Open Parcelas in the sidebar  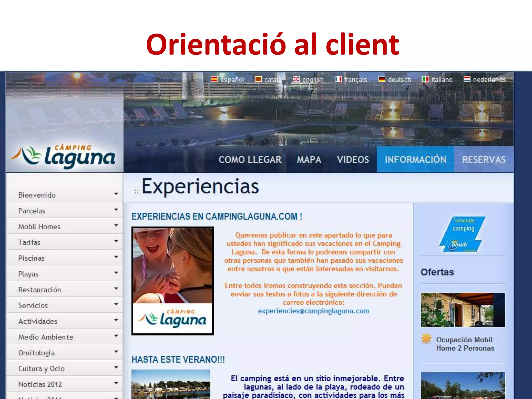[x=32, y=211]
